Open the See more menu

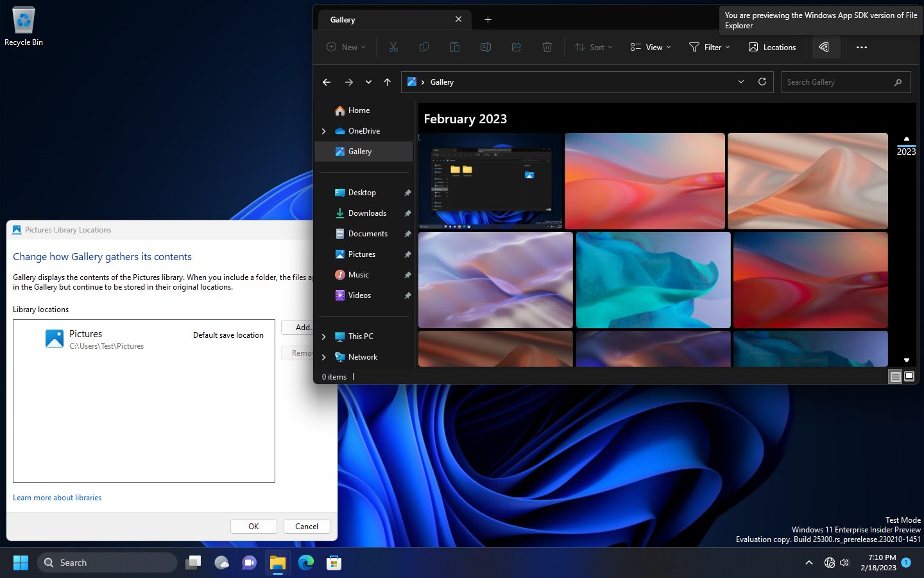coord(861,47)
